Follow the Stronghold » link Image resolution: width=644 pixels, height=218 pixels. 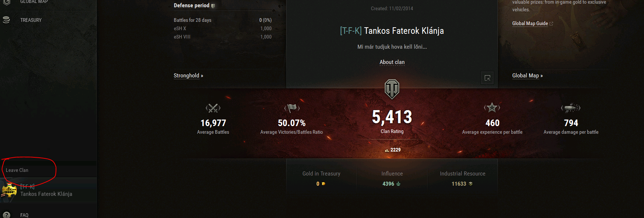(188, 76)
